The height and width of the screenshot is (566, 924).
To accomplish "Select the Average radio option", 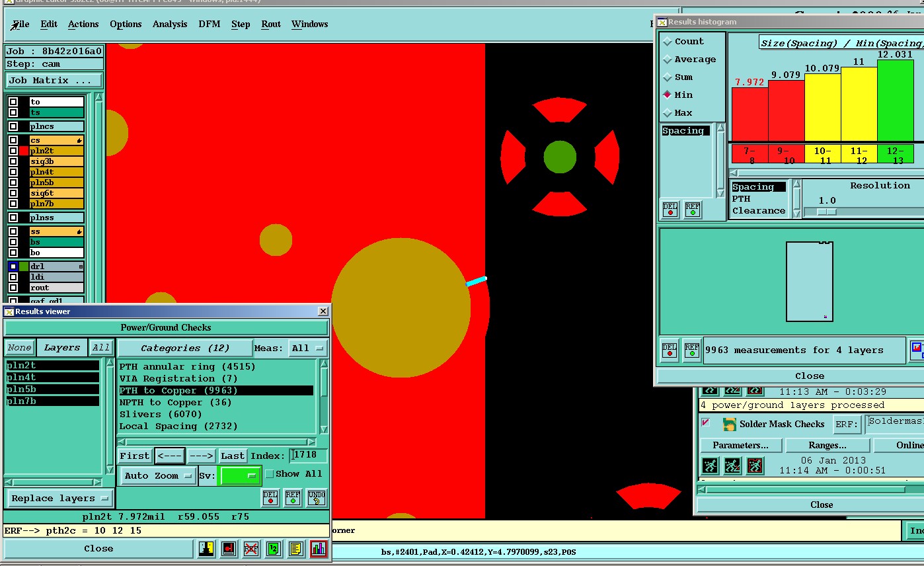I will click(x=668, y=59).
